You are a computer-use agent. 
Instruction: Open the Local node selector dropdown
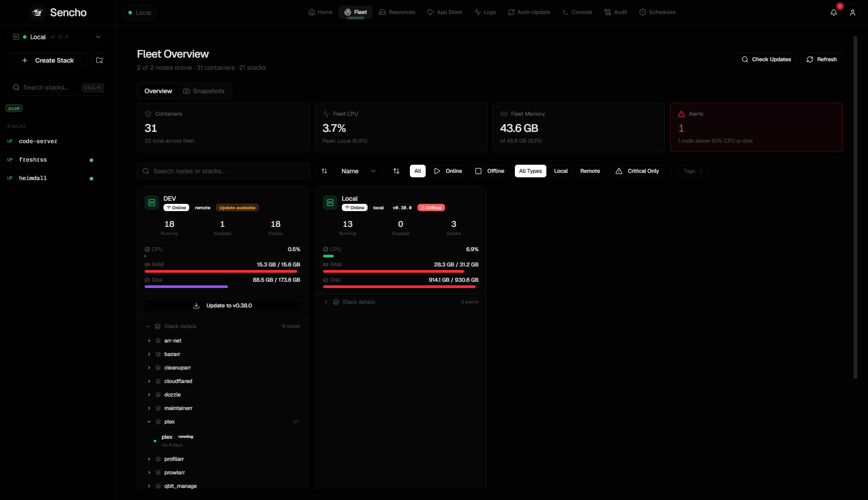click(57, 37)
